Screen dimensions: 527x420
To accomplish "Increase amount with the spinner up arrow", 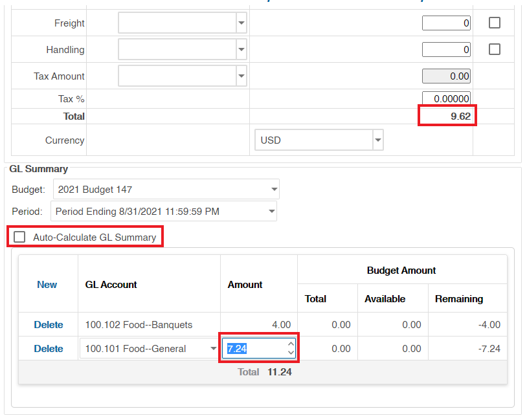I will [291, 344].
